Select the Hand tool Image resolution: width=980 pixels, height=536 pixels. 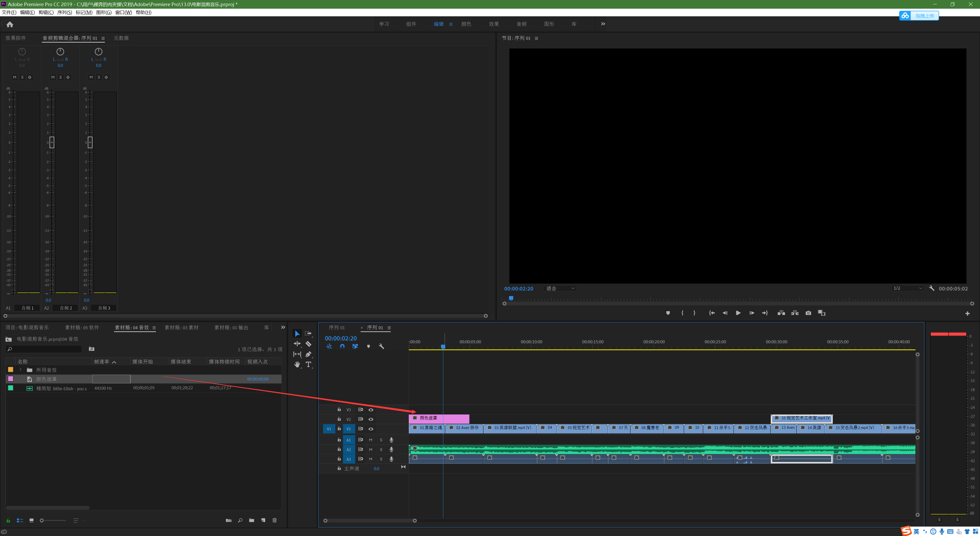pyautogui.click(x=297, y=364)
